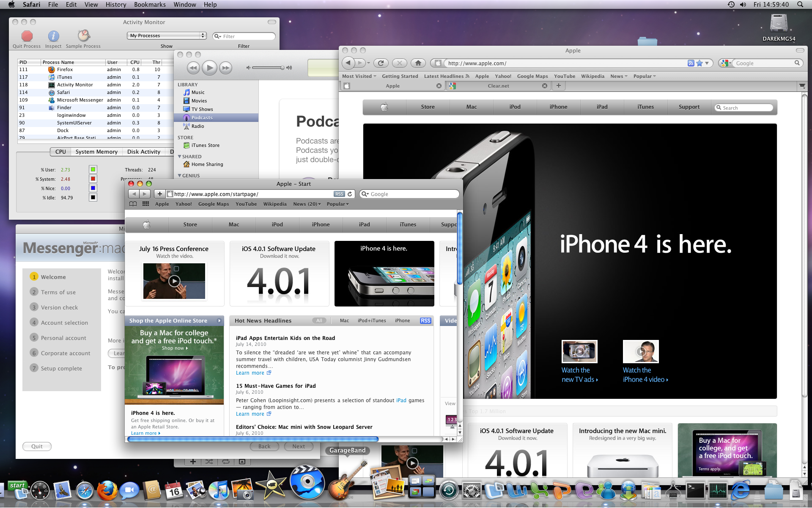The width and height of the screenshot is (812, 508).
Task: Switch to the System Memory tab
Action: [x=96, y=152]
